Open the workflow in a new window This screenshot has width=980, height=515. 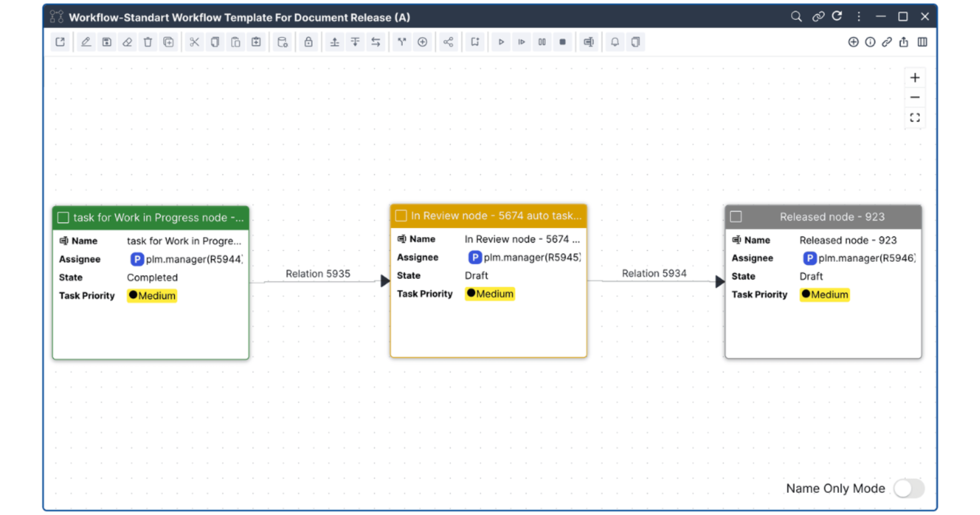click(60, 42)
